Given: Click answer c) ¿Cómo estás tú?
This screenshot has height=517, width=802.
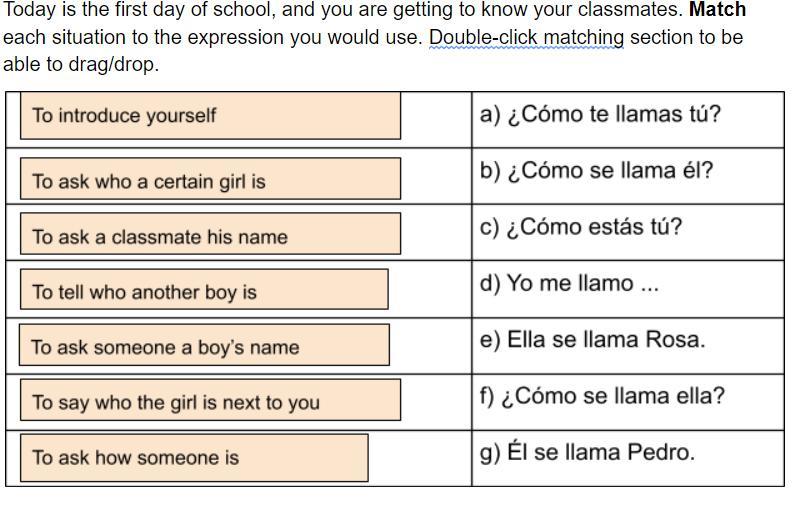Looking at the screenshot, I should [581, 227].
